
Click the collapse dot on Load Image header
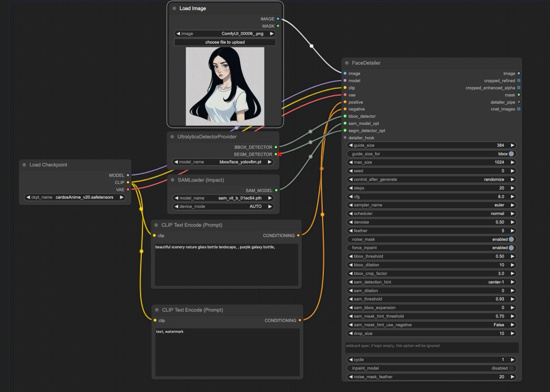[174, 8]
